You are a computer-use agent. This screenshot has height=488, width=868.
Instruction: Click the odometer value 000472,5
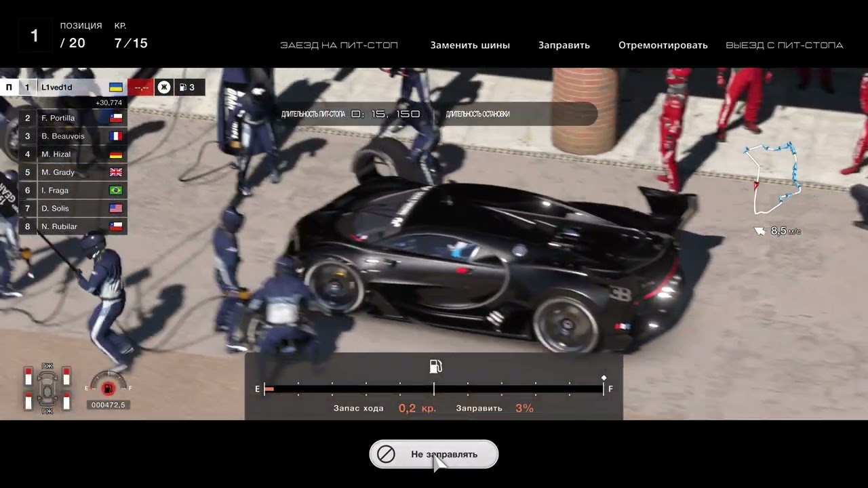tap(108, 405)
